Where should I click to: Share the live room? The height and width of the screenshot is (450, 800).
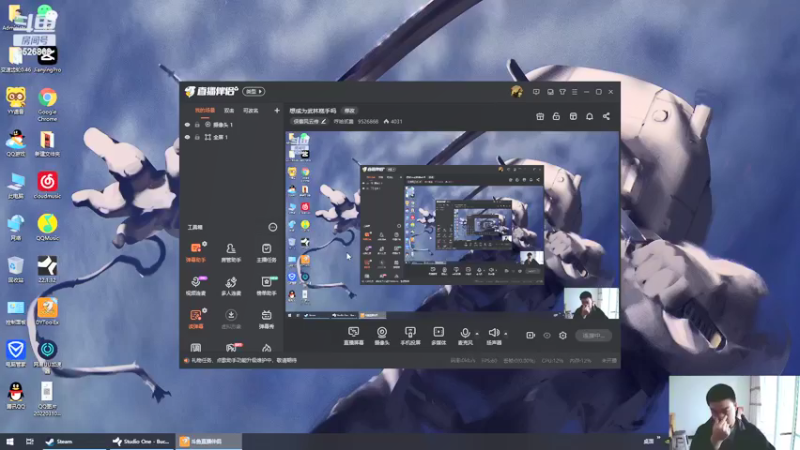click(x=606, y=117)
